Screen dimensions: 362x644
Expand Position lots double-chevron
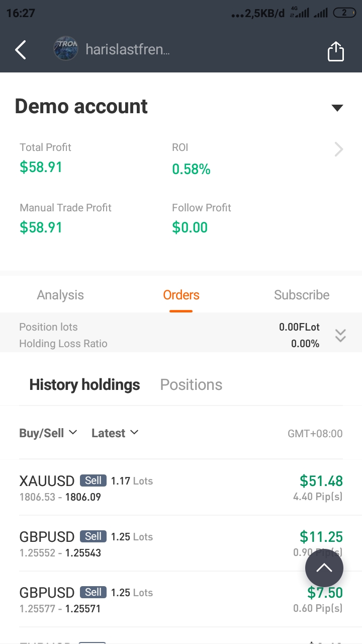click(340, 336)
